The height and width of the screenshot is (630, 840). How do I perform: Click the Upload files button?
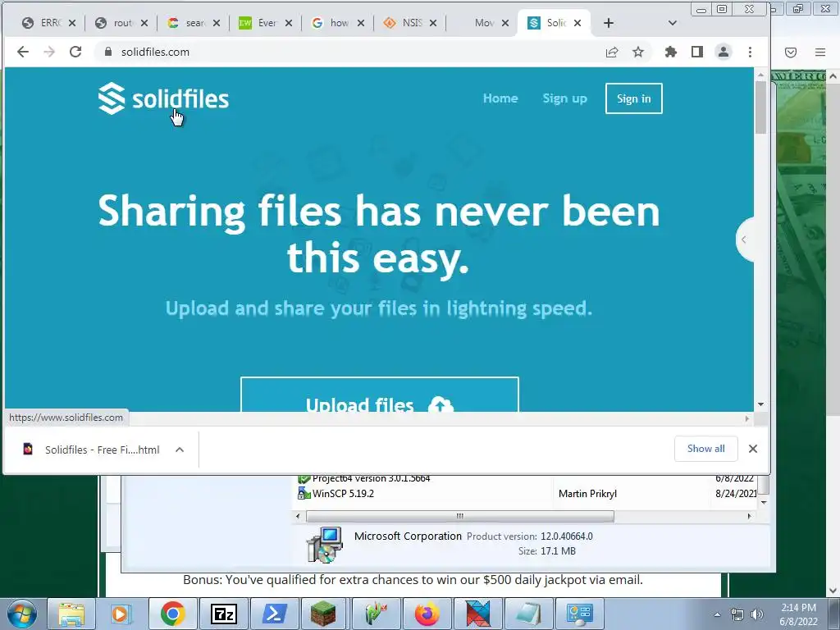[379, 395]
